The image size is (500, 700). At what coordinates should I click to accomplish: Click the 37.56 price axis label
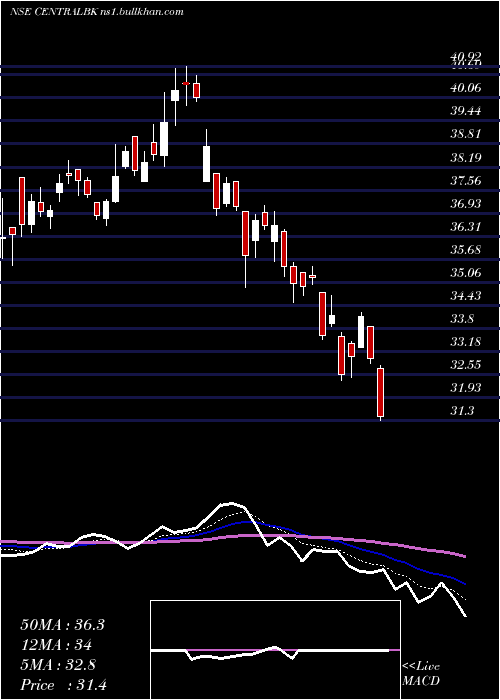pos(466,180)
